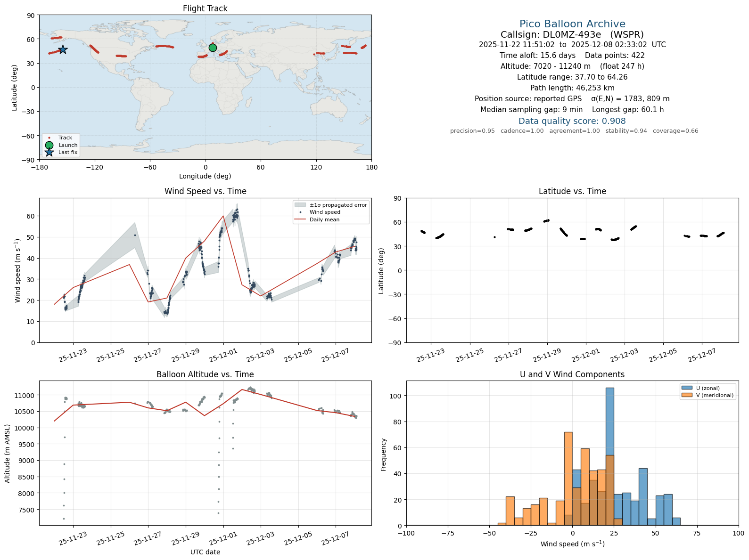Click the red track segment over the North Atlantic

[x=165, y=46]
